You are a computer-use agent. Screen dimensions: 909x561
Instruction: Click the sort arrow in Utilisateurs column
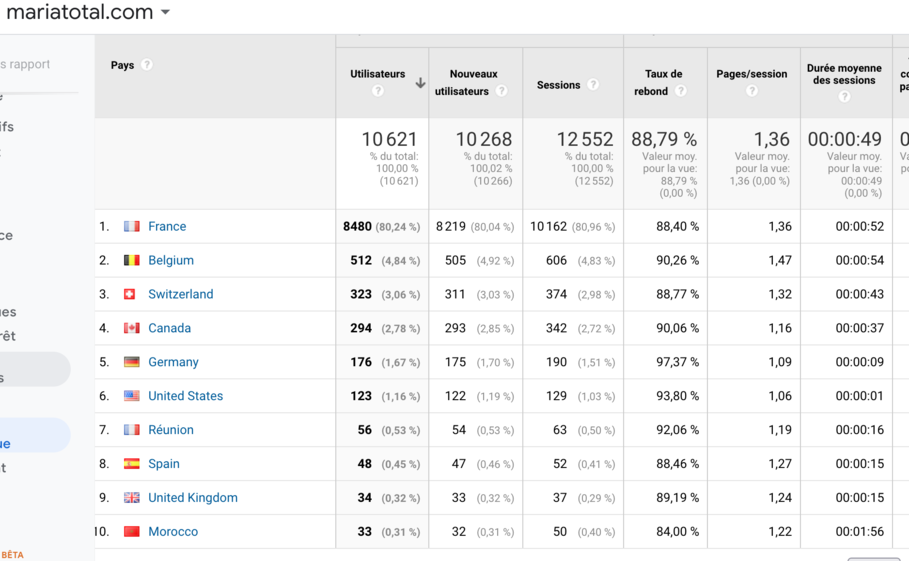coord(420,83)
